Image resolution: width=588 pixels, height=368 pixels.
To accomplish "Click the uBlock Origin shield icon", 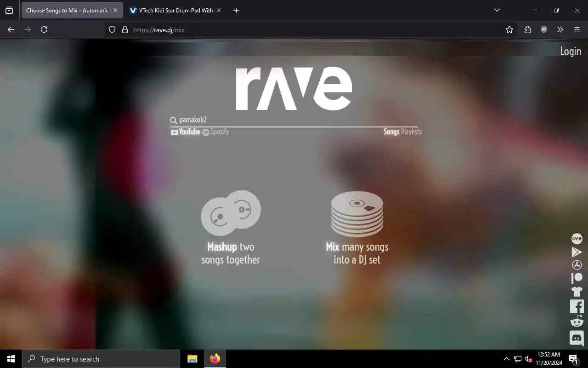I will (544, 29).
